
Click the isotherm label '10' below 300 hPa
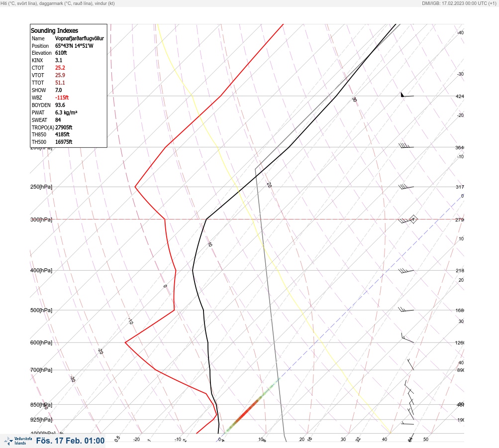click(x=210, y=244)
